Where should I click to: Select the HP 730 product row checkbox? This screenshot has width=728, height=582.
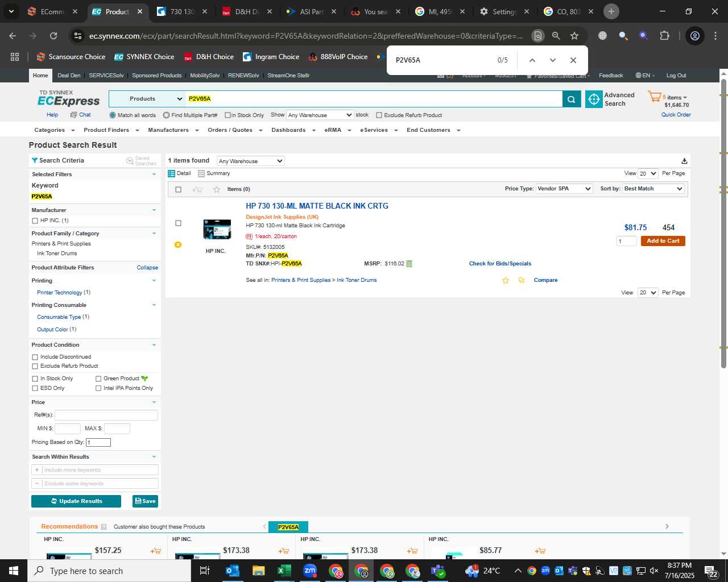click(178, 223)
